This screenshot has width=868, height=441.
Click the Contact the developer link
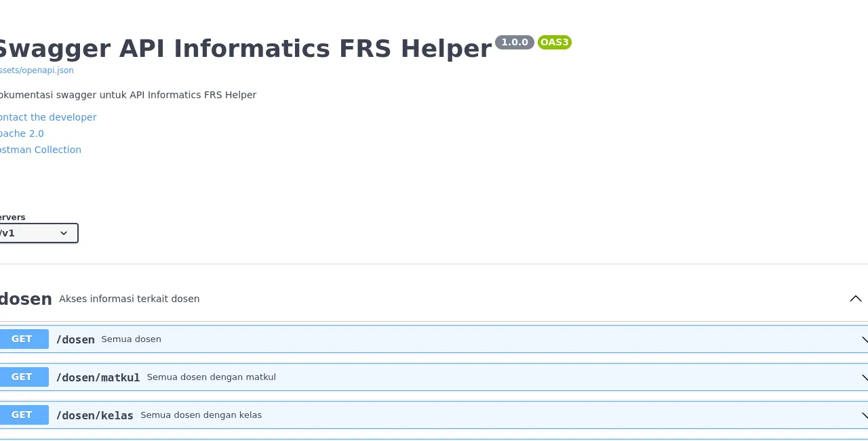coord(47,117)
